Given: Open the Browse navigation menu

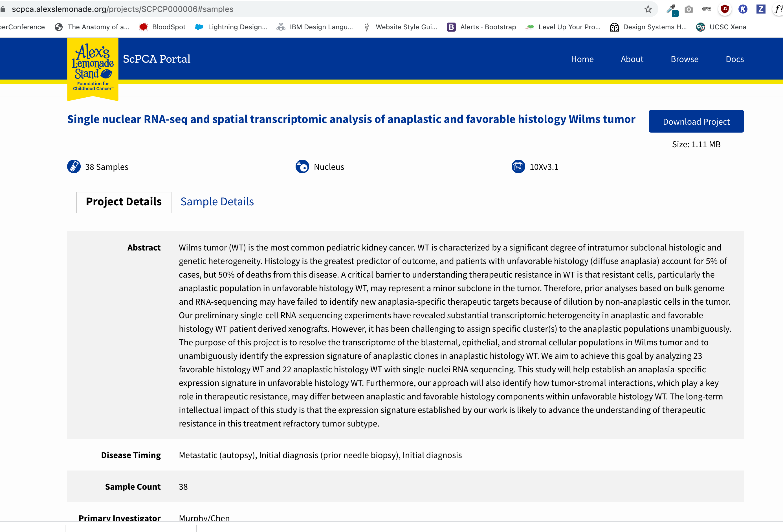Looking at the screenshot, I should point(684,59).
